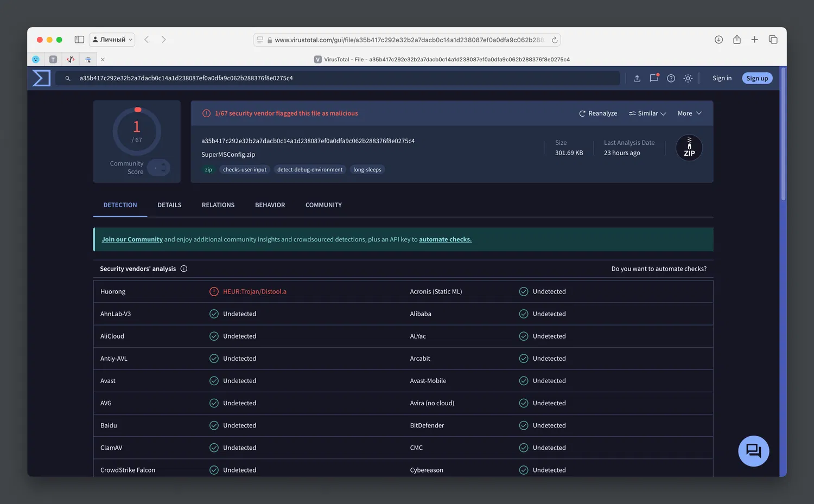Switch to the Behavior tab

[270, 205]
